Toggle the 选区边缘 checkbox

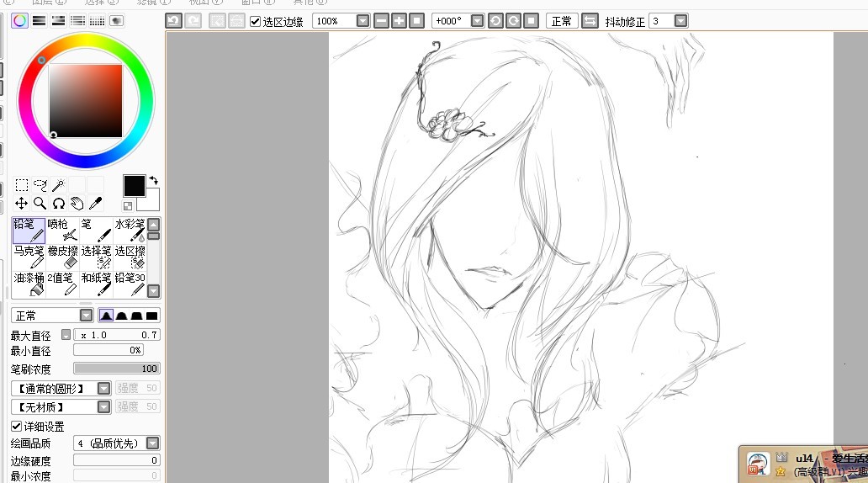tap(255, 22)
